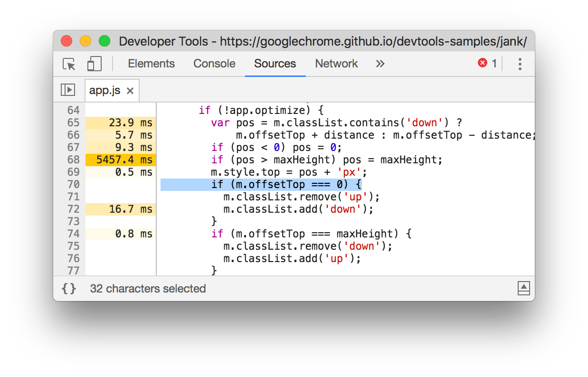Click line number 70 to set breakpoint
Screen dimensions: 588x377
pos(75,184)
